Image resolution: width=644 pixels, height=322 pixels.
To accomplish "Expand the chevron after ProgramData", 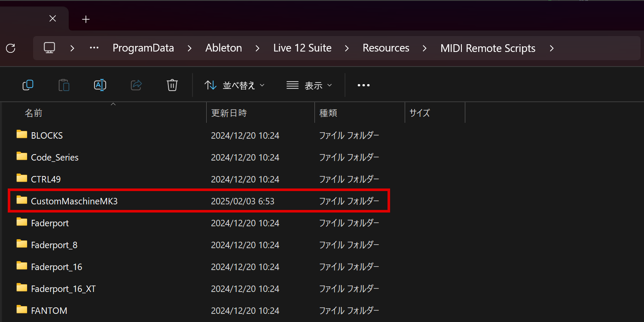I will pos(189,48).
